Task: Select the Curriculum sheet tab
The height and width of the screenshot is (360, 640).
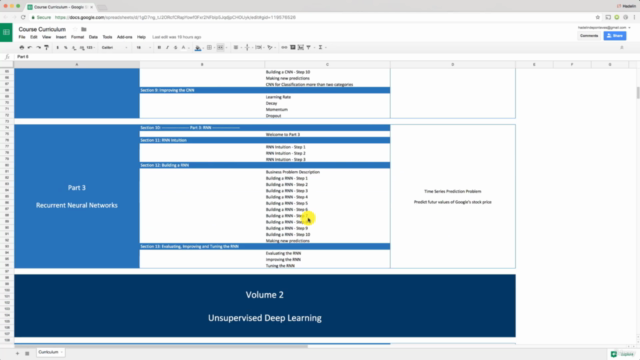Action: [51, 352]
